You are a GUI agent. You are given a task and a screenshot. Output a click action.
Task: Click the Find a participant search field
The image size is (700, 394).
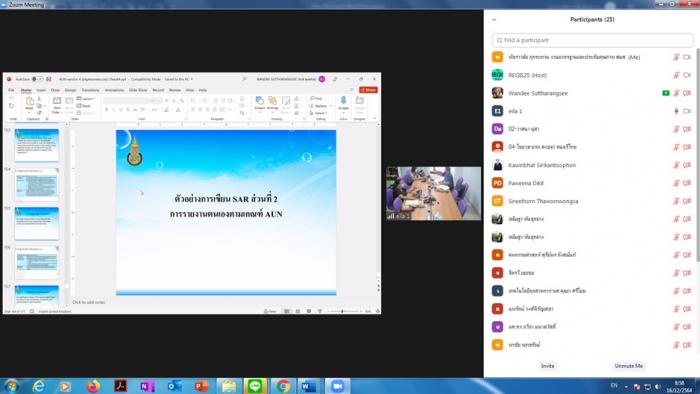(x=593, y=40)
